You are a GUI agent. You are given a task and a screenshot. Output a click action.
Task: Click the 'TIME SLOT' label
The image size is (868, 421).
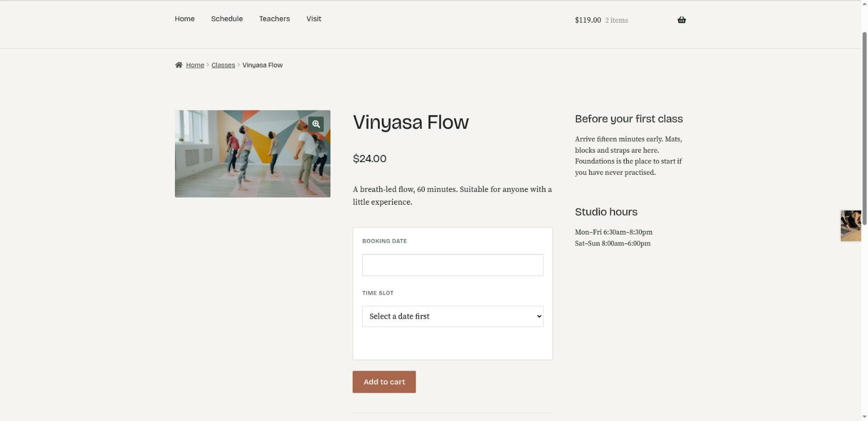pyautogui.click(x=378, y=293)
